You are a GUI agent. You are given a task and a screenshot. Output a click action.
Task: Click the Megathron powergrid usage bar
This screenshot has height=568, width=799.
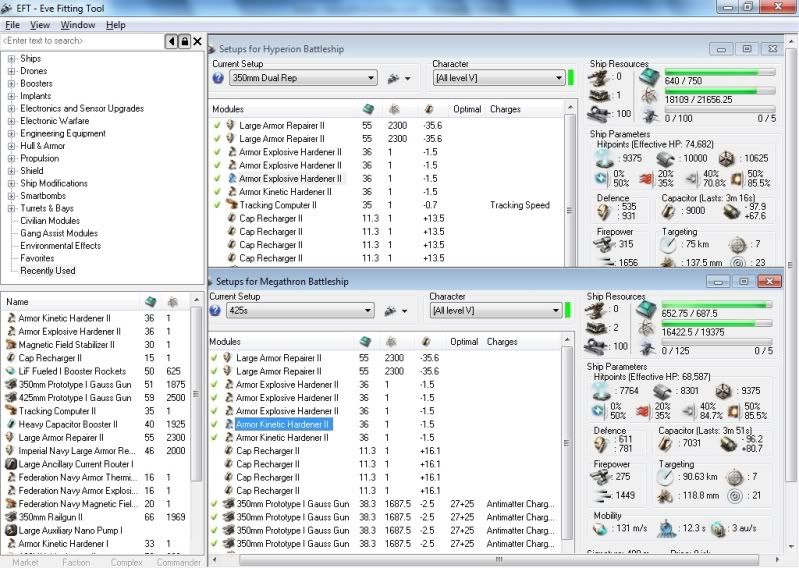point(717,324)
